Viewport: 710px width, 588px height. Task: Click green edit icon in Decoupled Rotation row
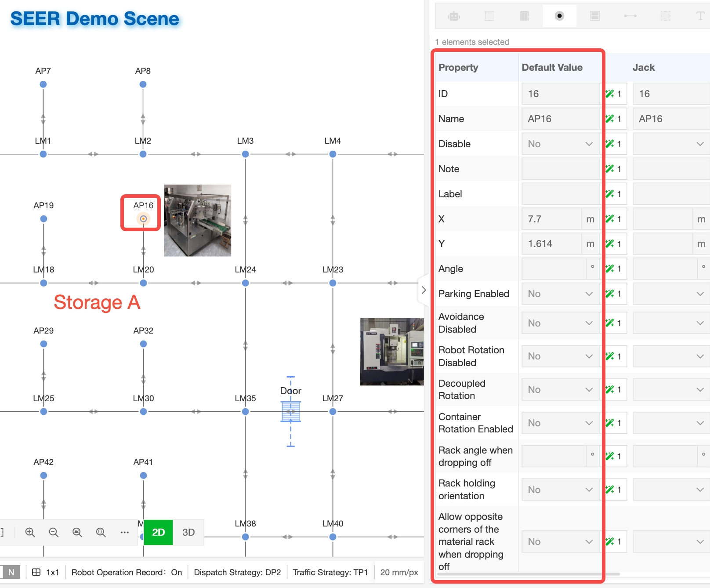(609, 389)
